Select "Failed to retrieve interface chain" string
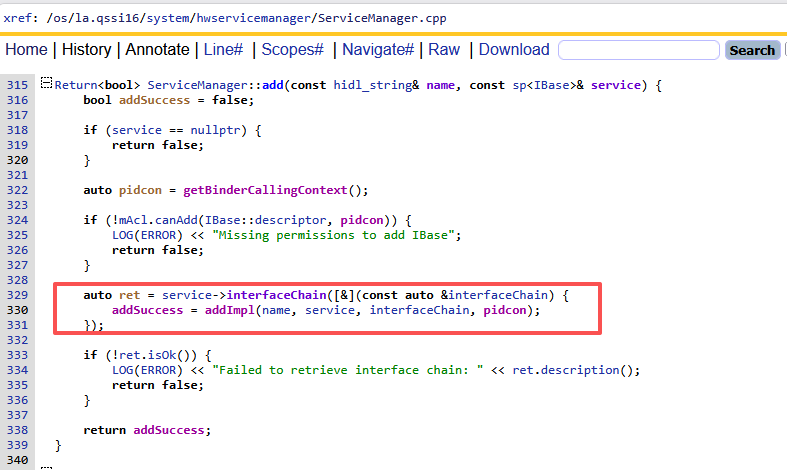Viewport: 787px width, 470px height. tap(347, 370)
